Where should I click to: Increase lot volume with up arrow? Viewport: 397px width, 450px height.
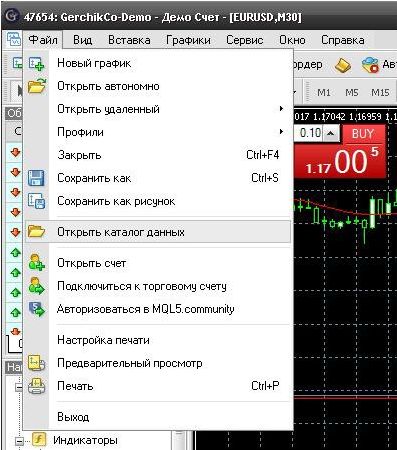pos(331,133)
